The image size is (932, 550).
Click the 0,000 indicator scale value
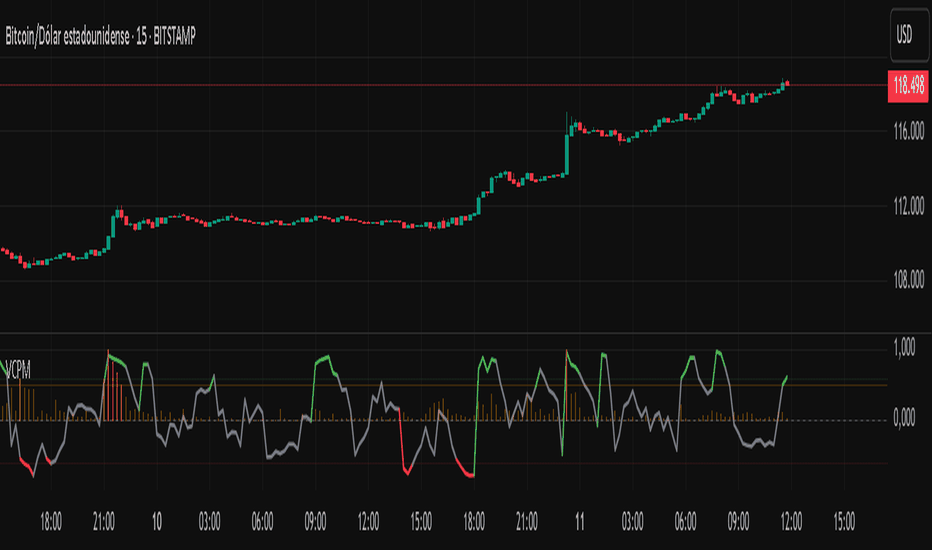coord(905,419)
